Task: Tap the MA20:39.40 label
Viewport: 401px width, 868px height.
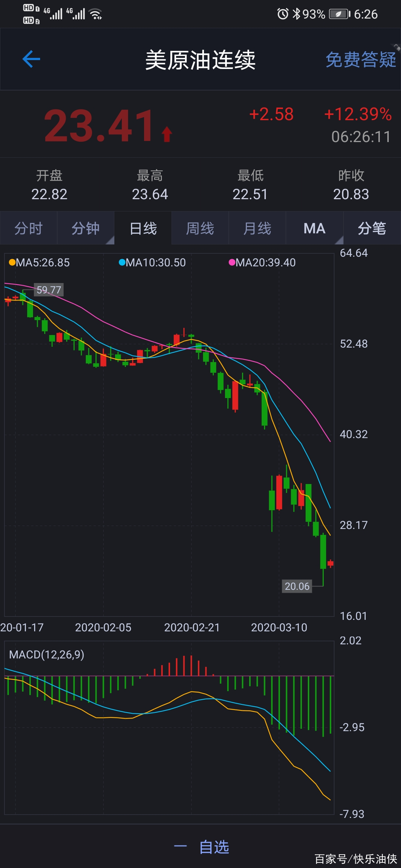Action: point(265,263)
